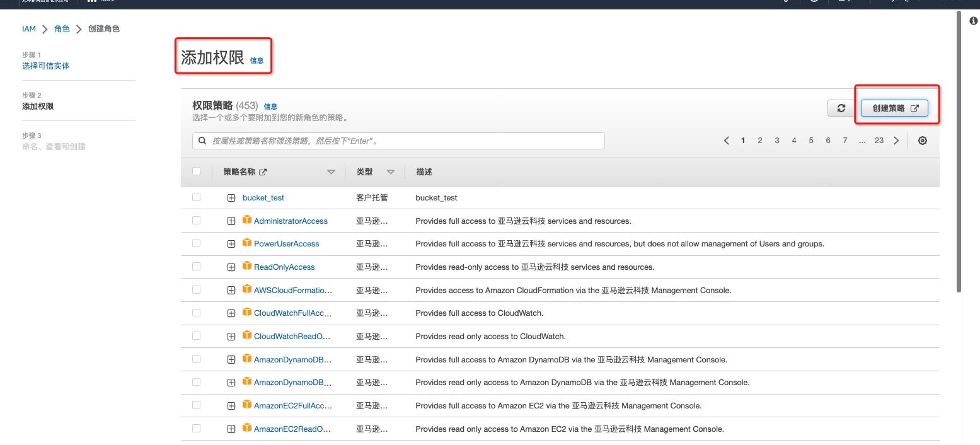Click policy icon beside AmazonEC2ReadO... row
980x445 pixels.
click(247, 428)
